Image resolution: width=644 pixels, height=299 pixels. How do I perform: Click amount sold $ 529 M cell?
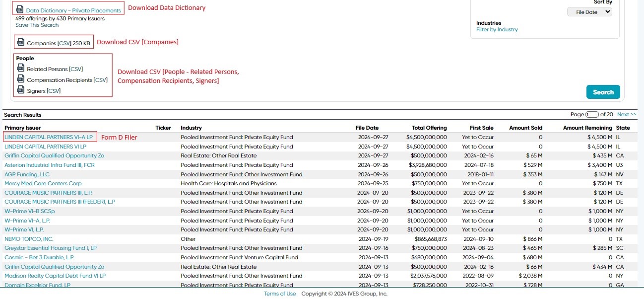[x=532, y=165]
